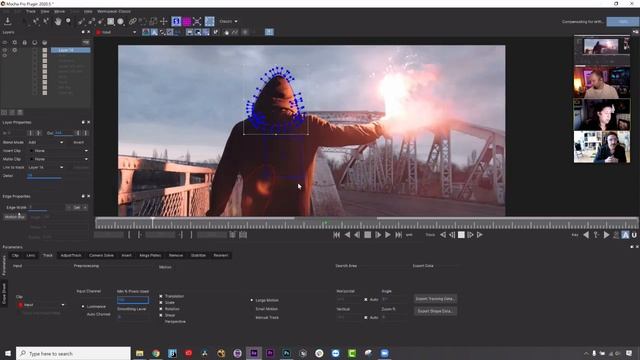Click the RGB channels view icon

click(146, 32)
